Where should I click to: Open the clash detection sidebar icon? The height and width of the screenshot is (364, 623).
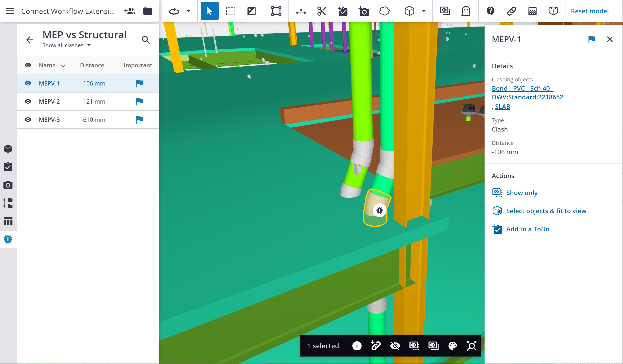(8, 239)
